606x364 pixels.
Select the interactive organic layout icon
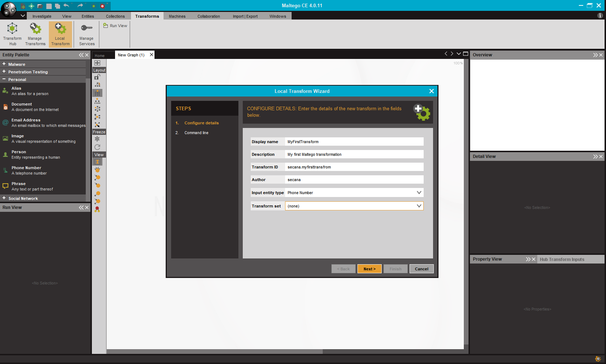pos(97,125)
